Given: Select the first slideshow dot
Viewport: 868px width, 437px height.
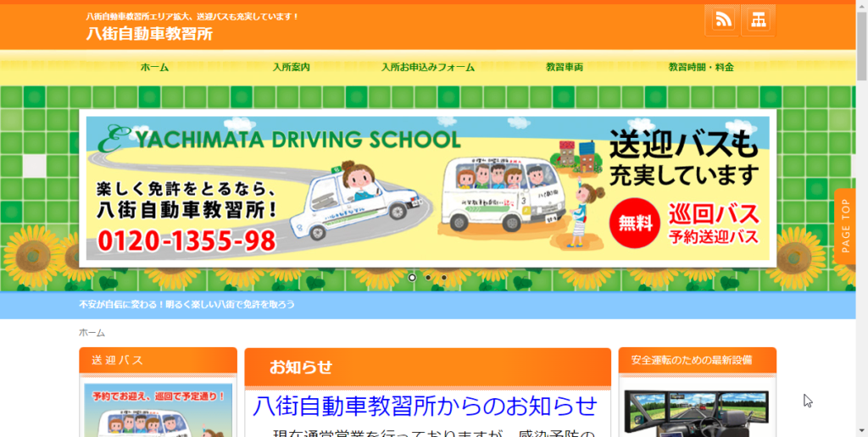Looking at the screenshot, I should pos(412,278).
